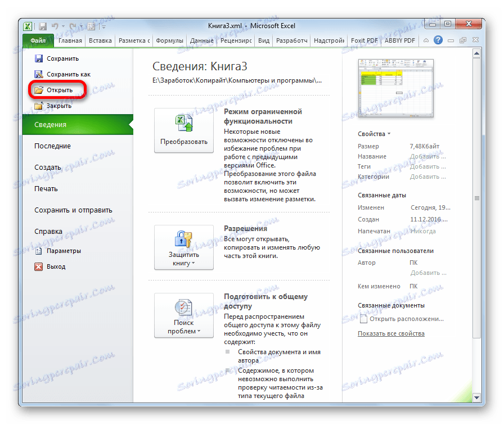Select Сведения in backstage menu
Viewport: 504px width, 425px height.
tap(78, 125)
